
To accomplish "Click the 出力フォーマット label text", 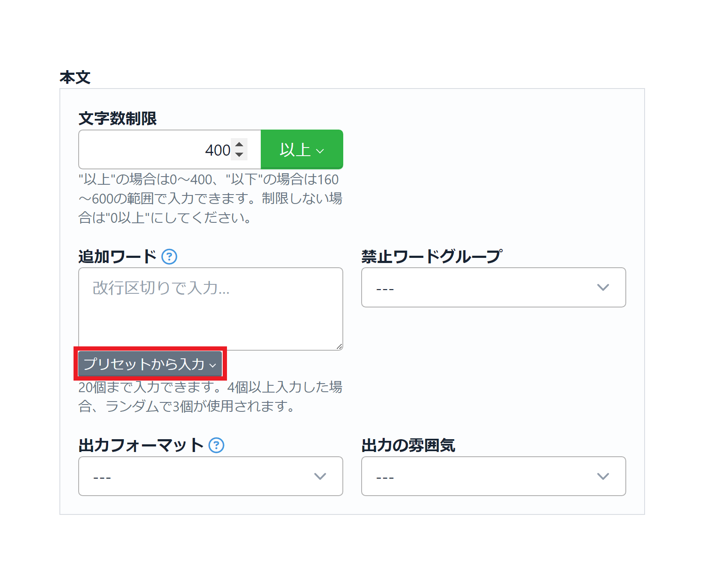I will point(141,445).
